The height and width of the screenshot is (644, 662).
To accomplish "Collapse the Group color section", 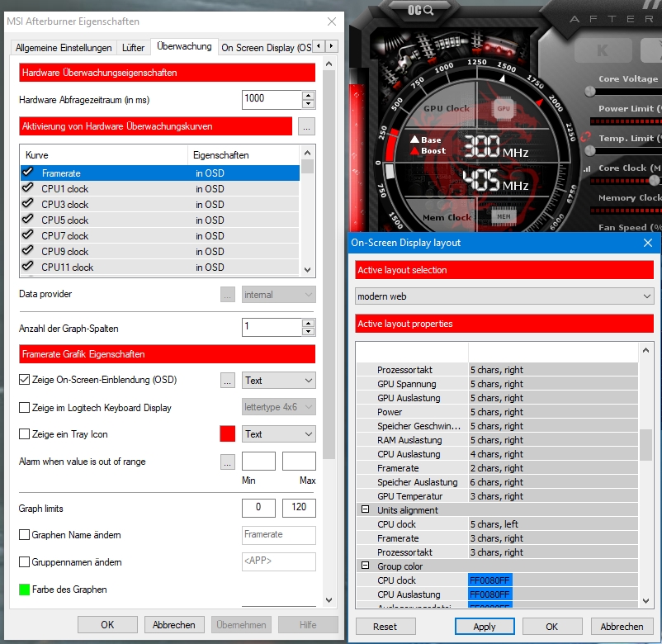I will 366,566.
